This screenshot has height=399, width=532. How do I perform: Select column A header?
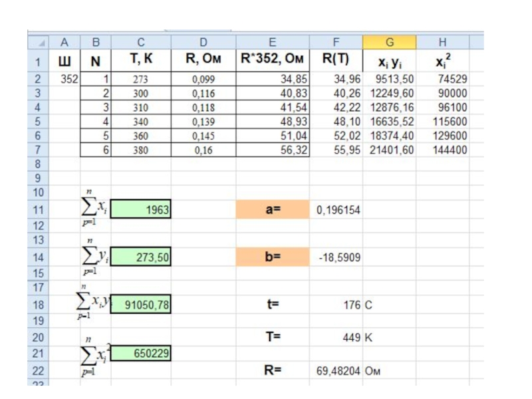(x=65, y=43)
